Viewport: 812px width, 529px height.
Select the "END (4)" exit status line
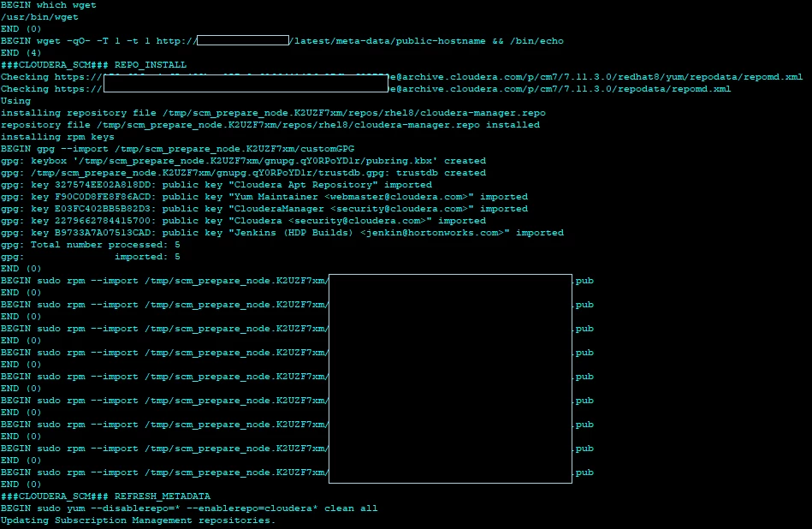pos(21,53)
